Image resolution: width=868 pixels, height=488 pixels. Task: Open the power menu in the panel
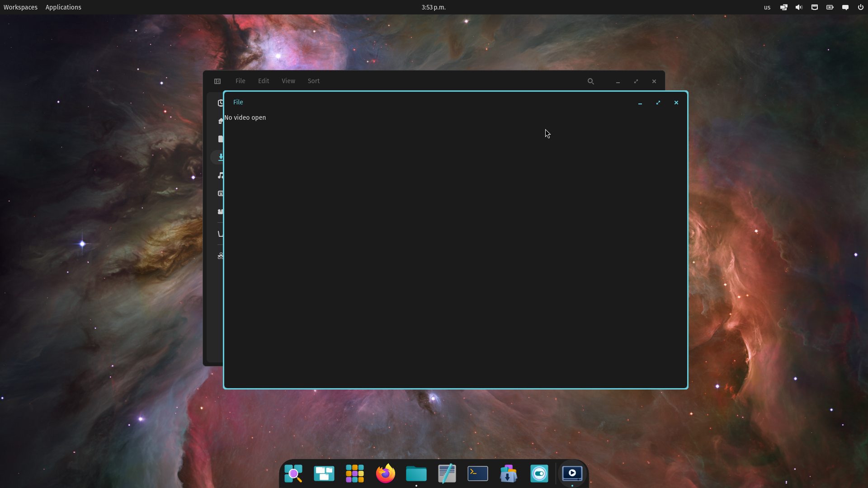(861, 7)
